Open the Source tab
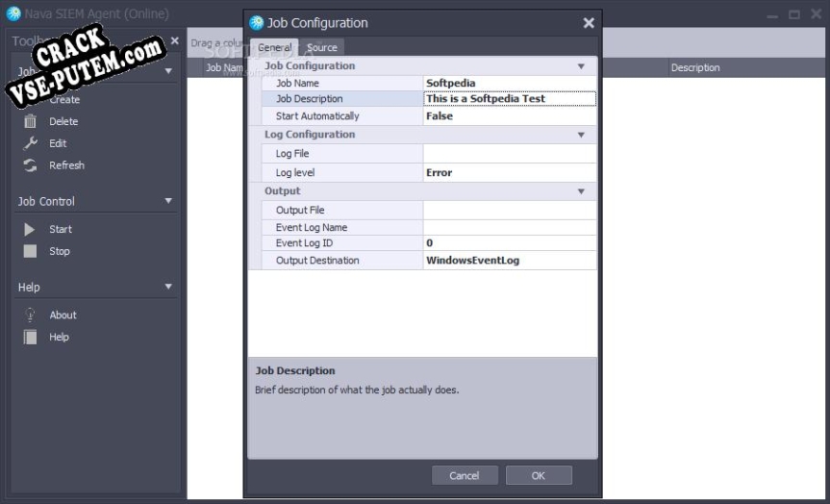Screen dimensions: 830x504 pyautogui.click(x=322, y=48)
